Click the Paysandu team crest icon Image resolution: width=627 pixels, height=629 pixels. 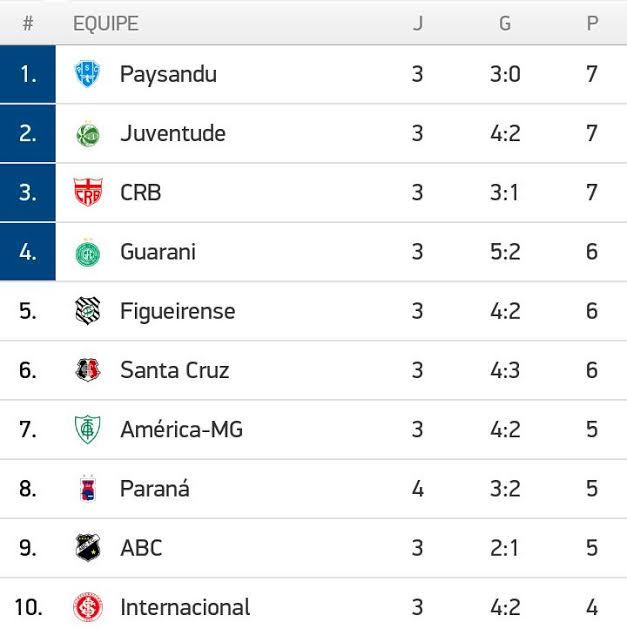(x=88, y=74)
